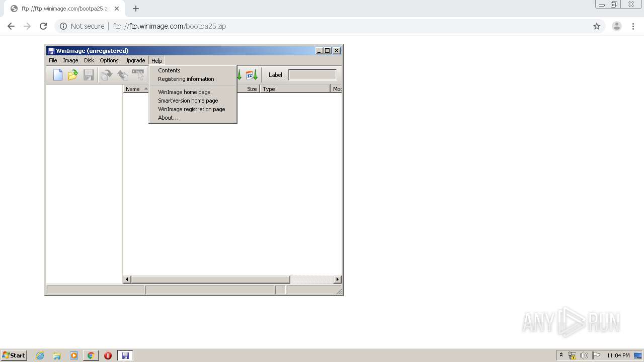Reload the page in Chrome
The width and height of the screenshot is (644, 362).
pyautogui.click(x=43, y=26)
